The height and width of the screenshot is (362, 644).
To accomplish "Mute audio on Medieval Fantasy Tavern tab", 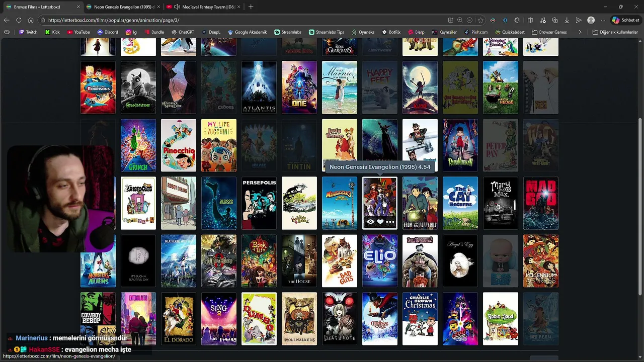I will click(x=177, y=7).
